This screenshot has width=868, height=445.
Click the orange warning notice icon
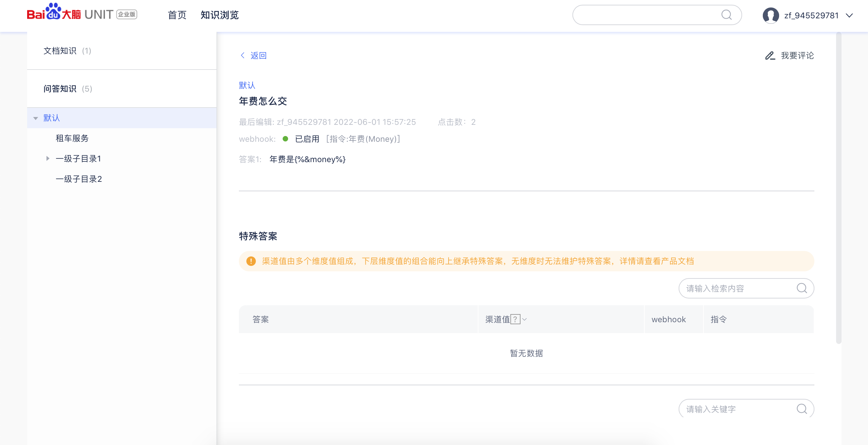click(x=251, y=261)
